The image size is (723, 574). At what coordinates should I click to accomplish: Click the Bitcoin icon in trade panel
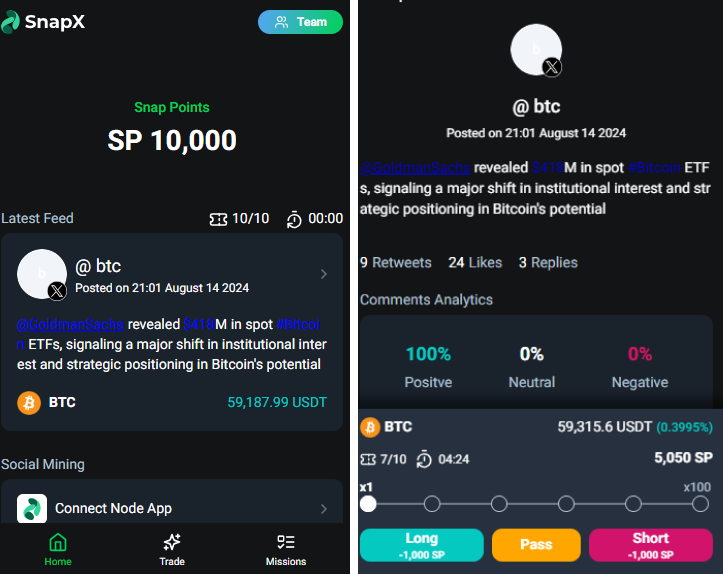coord(370,427)
